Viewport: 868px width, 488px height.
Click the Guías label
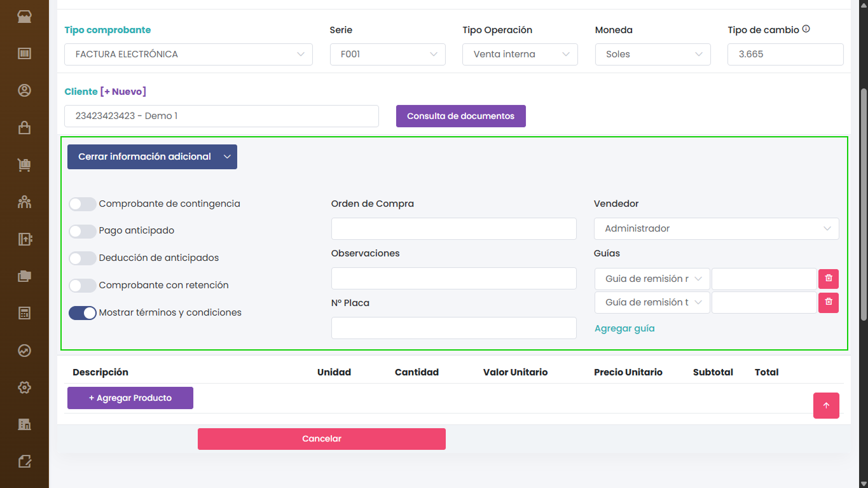click(x=607, y=253)
